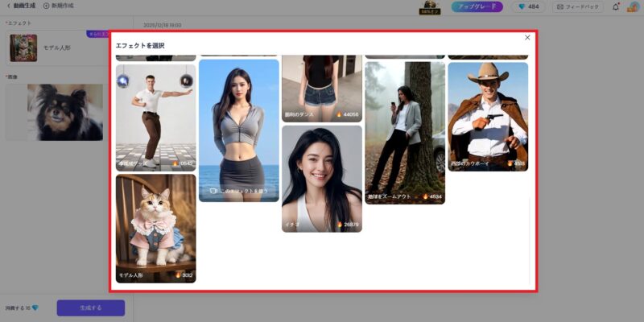Click このエフェクトを使う on the beach card
This screenshot has width=644, height=322.
tap(239, 191)
